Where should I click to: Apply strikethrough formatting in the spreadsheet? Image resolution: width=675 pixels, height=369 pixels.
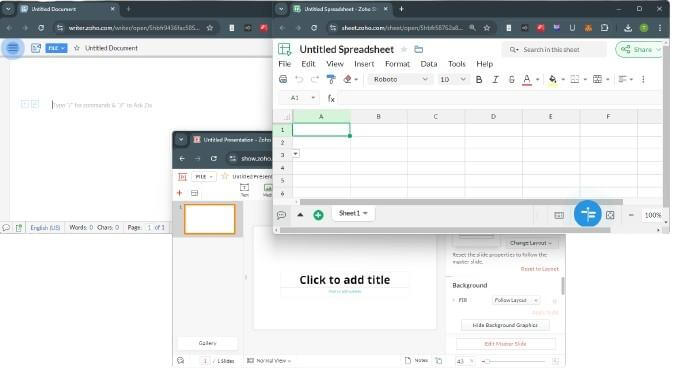tap(511, 79)
